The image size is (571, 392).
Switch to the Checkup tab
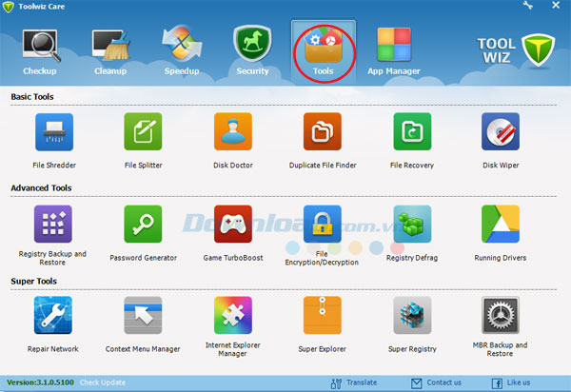(x=40, y=52)
